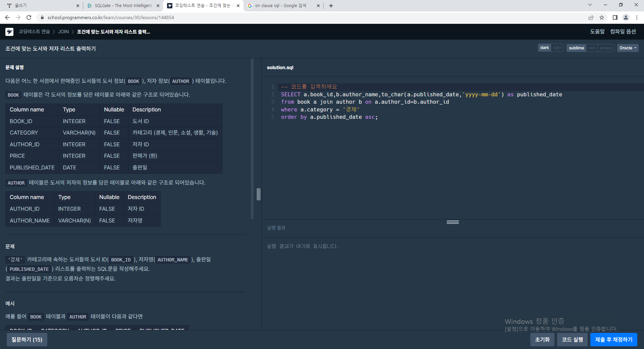Click the Programmers logo icon
The width and height of the screenshot is (644, 349).
tap(9, 32)
